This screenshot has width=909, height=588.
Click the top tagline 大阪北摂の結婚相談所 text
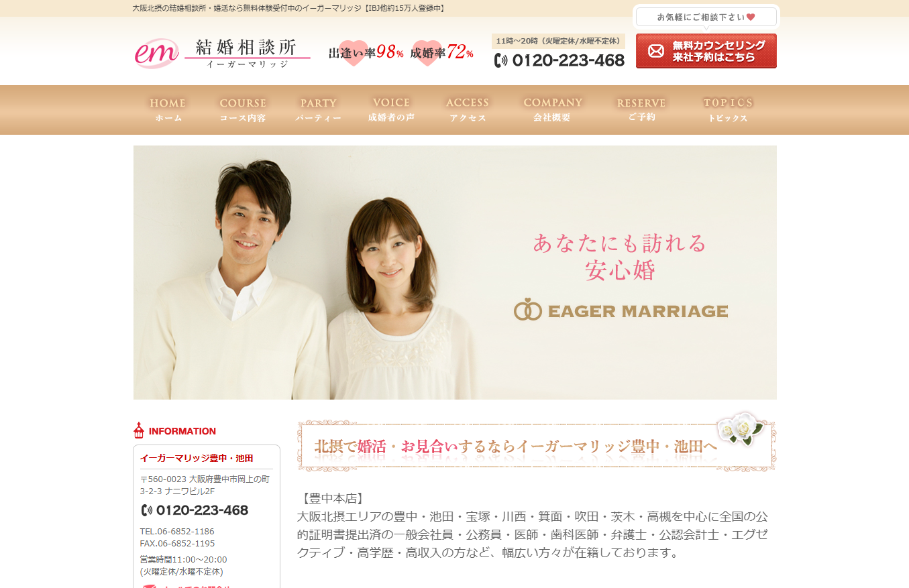coord(290,8)
